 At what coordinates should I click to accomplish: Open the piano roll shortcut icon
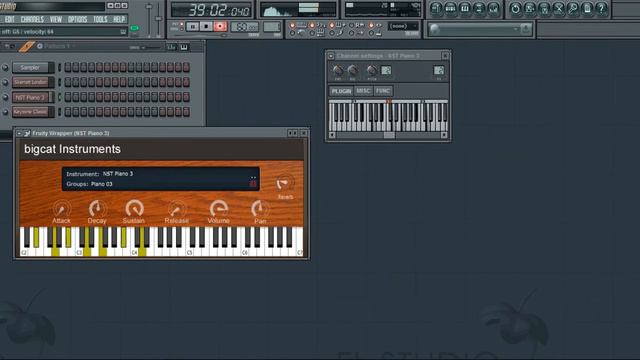tap(464, 8)
